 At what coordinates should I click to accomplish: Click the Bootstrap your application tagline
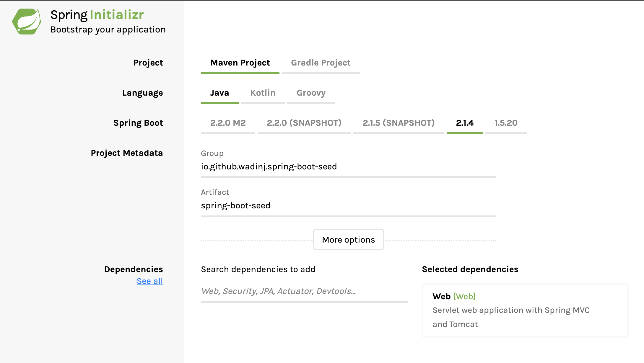pyautogui.click(x=108, y=30)
